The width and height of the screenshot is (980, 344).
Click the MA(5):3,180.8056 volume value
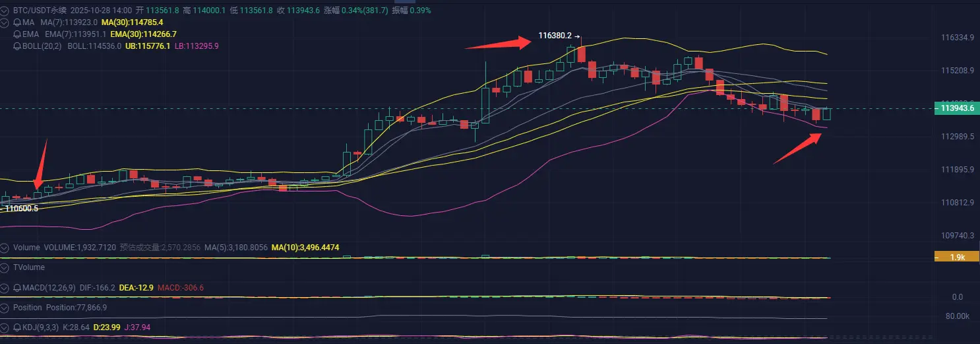tap(235, 248)
